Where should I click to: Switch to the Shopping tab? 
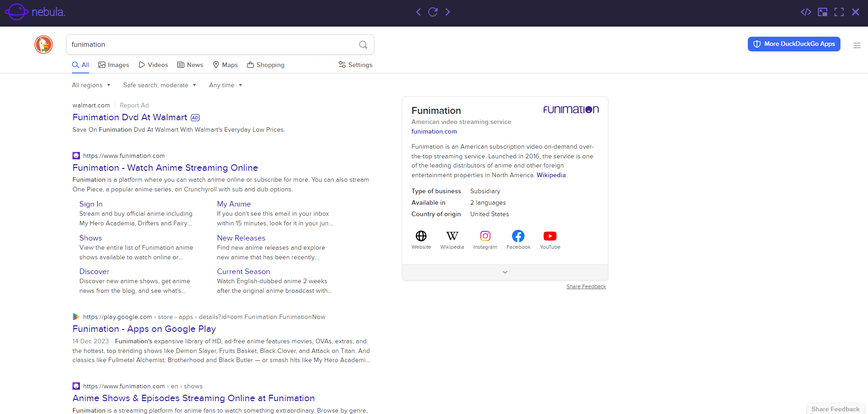click(x=266, y=65)
